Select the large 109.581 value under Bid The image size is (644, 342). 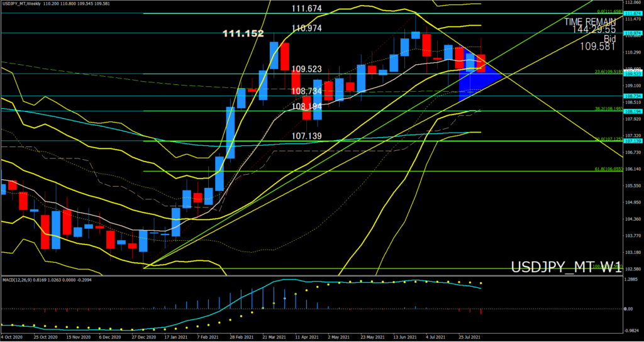[597, 47]
